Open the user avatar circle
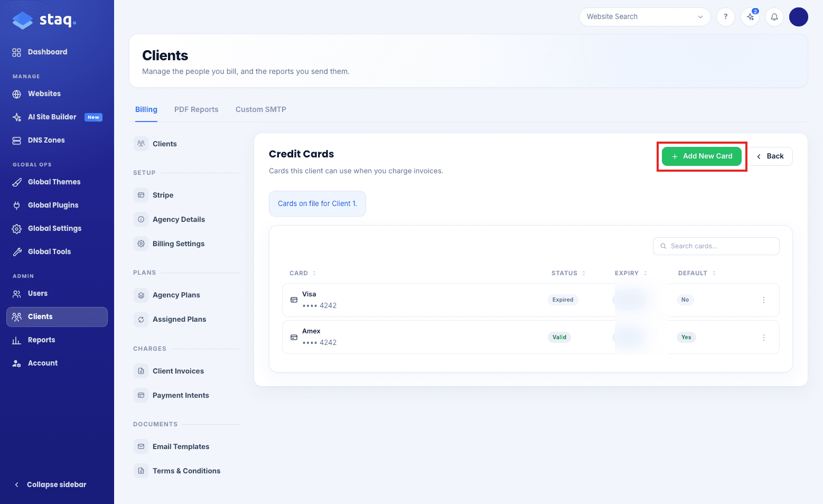 (799, 17)
